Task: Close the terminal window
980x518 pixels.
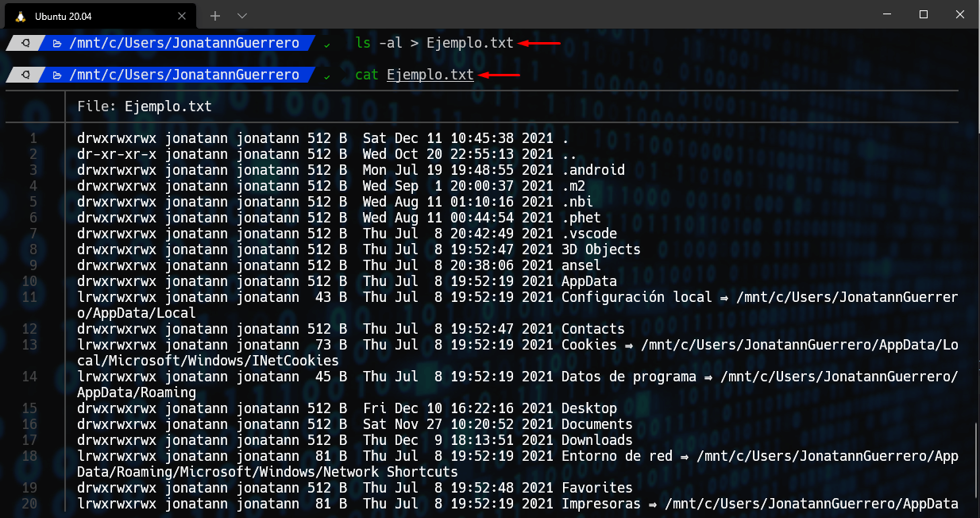Action: 960,14
